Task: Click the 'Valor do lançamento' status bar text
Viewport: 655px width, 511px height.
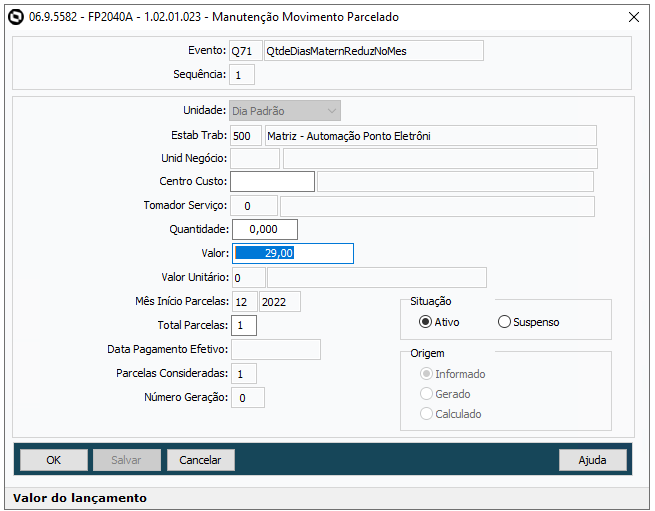Action: [80, 498]
